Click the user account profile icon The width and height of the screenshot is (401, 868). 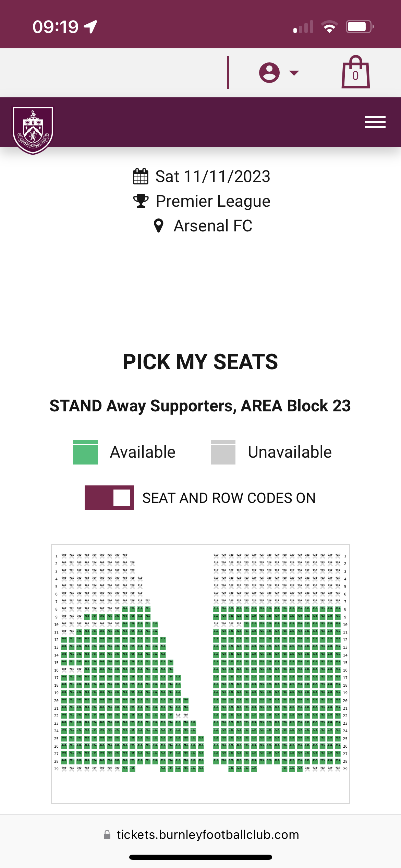tap(269, 73)
